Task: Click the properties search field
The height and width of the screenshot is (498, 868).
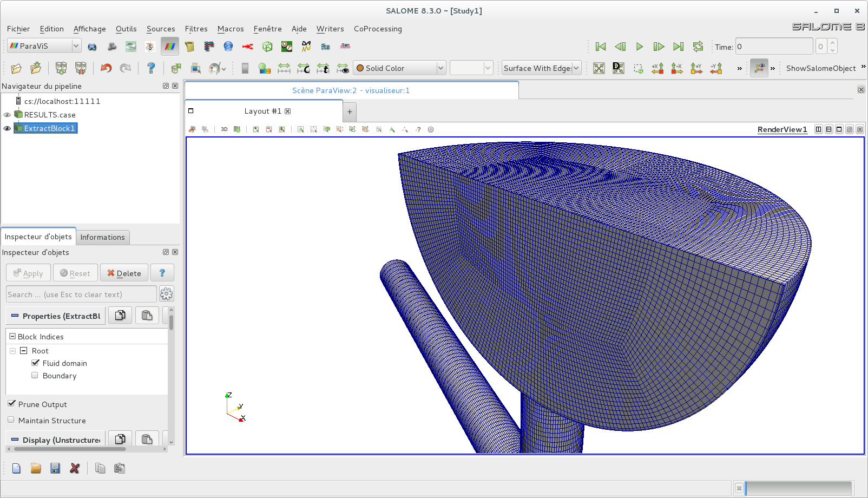Action: coord(81,294)
